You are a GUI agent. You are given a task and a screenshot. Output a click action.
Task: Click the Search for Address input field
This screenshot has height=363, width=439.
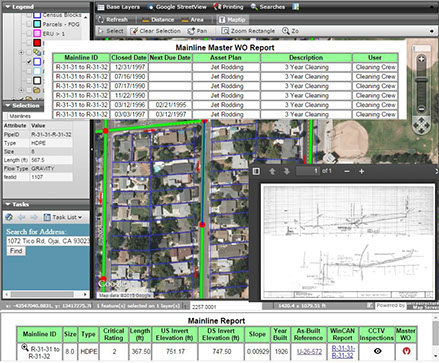pos(48,241)
